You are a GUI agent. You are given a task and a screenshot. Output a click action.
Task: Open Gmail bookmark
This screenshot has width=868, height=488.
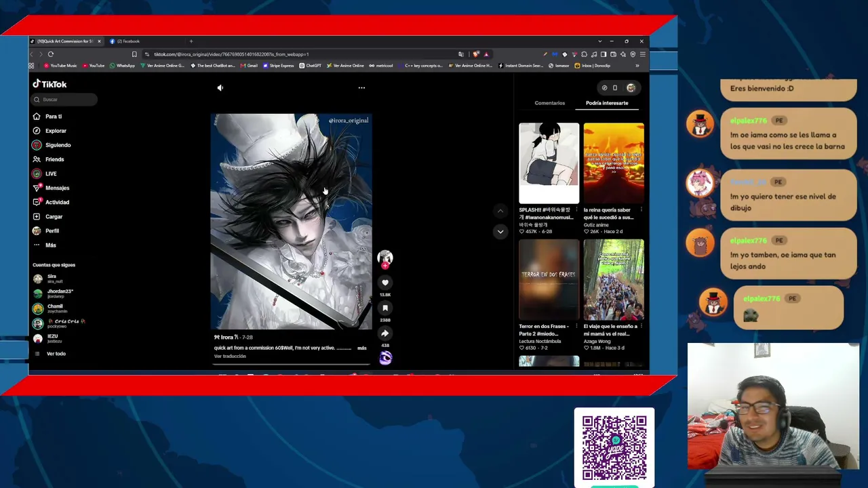click(249, 66)
